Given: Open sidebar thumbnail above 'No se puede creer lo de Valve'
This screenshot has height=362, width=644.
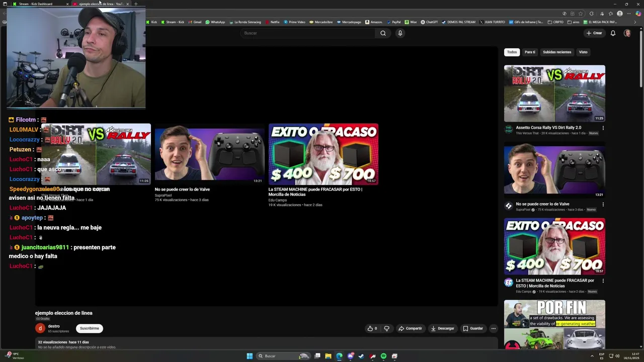Looking at the screenshot, I should (554, 170).
